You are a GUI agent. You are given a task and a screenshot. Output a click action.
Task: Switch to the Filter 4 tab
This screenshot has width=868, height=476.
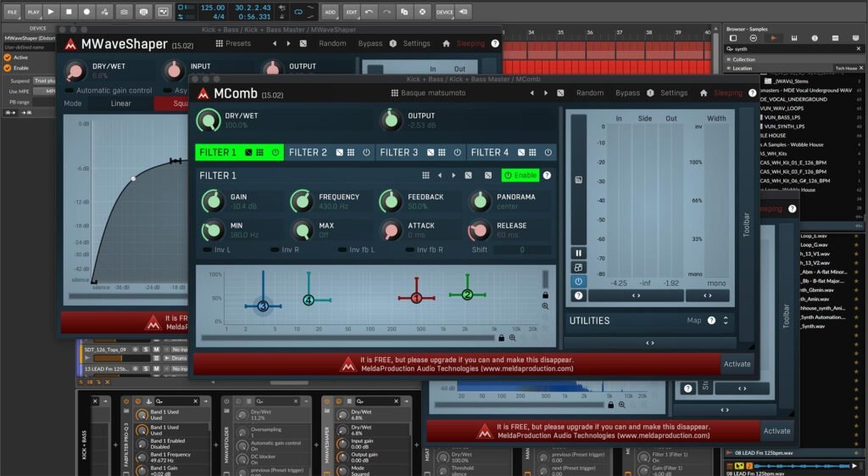tap(490, 153)
